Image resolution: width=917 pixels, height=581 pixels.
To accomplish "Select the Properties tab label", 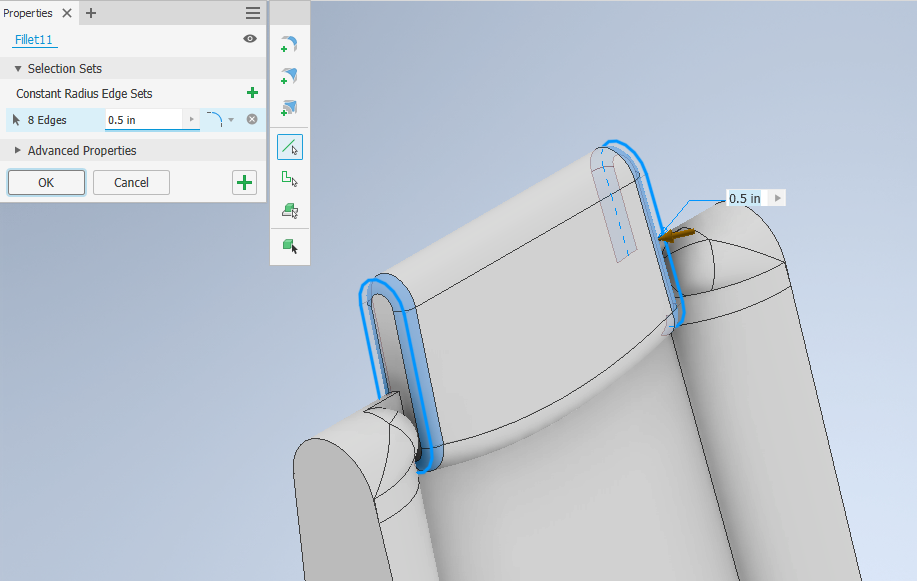I will pos(28,13).
